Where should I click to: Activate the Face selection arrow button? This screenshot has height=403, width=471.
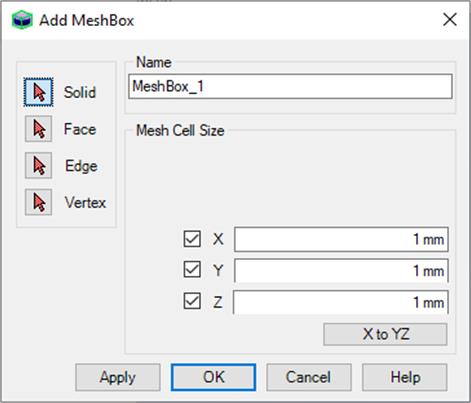(38, 129)
